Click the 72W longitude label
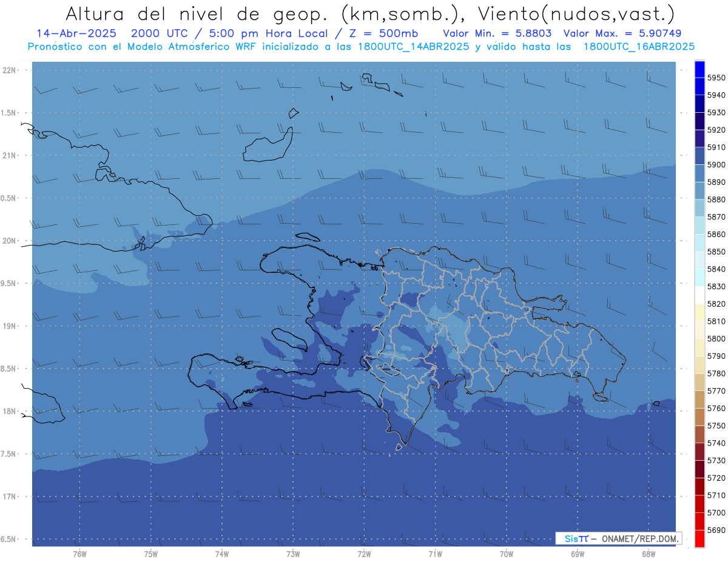This screenshot has height=562, width=728. 365,554
